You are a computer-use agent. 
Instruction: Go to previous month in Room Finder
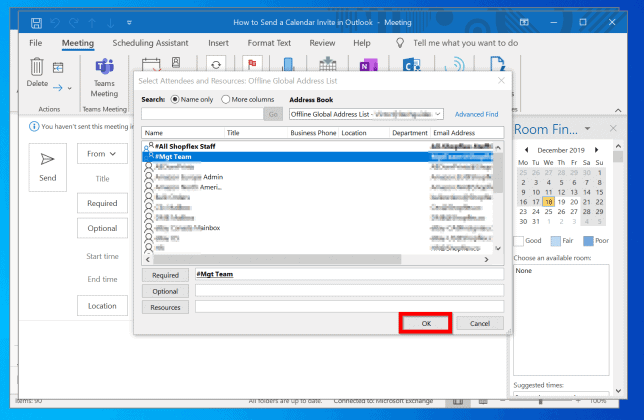pyautogui.click(x=526, y=150)
